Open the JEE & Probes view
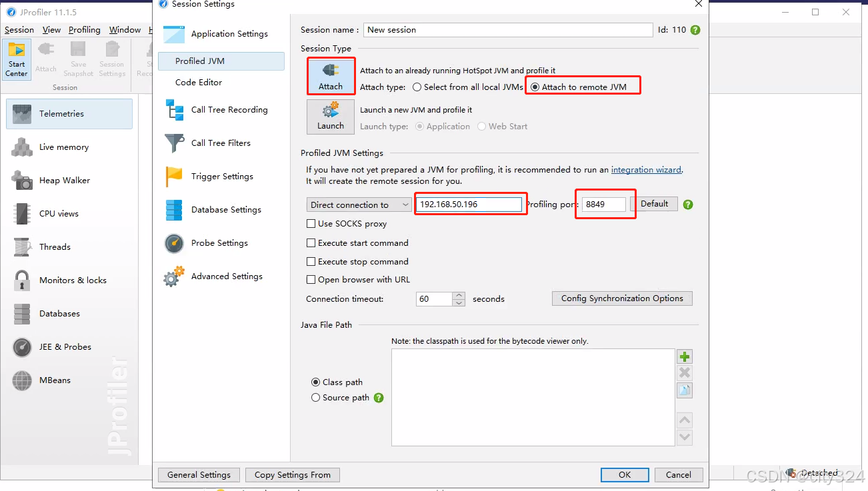This screenshot has height=491, width=868. click(x=69, y=347)
